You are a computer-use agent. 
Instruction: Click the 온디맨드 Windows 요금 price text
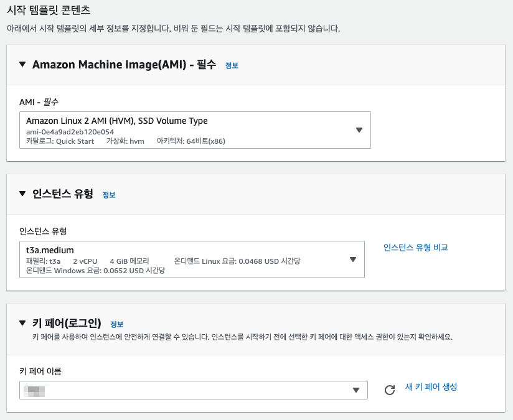point(95,271)
